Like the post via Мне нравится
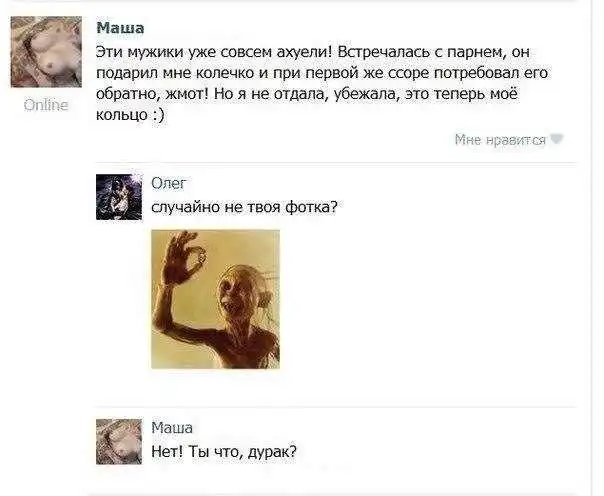This screenshot has height=496, width=604. (500, 139)
